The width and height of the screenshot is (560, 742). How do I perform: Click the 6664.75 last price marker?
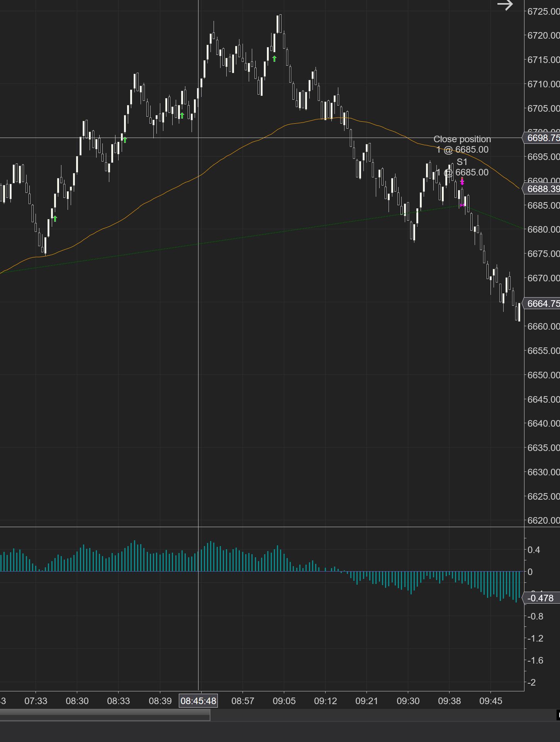coord(542,303)
